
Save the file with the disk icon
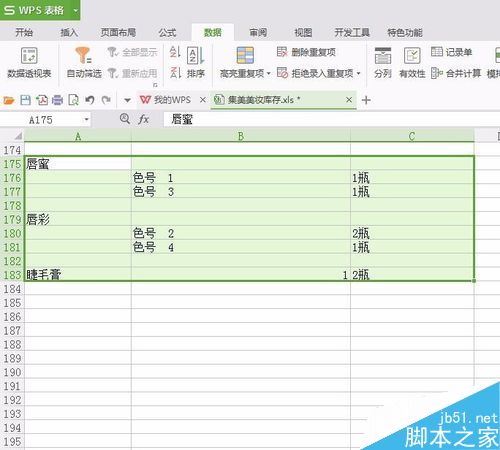(x=26, y=100)
